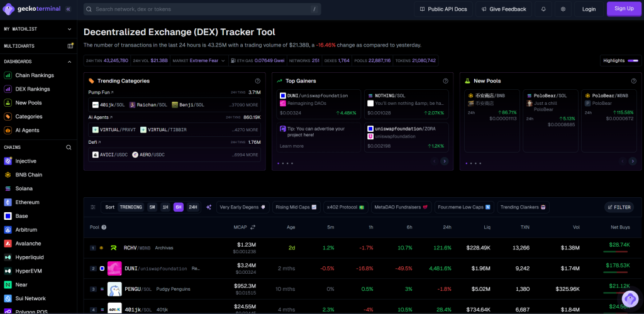The height and width of the screenshot is (314, 644).
Task: Search chains using the magnifier icon
Action: click(69, 148)
